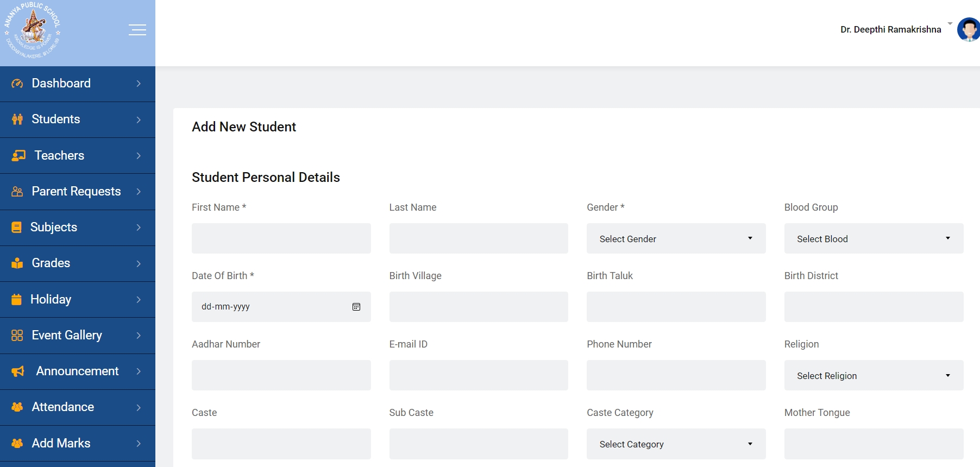Click the Ananya Public School logo
The image size is (980, 467).
(x=33, y=30)
